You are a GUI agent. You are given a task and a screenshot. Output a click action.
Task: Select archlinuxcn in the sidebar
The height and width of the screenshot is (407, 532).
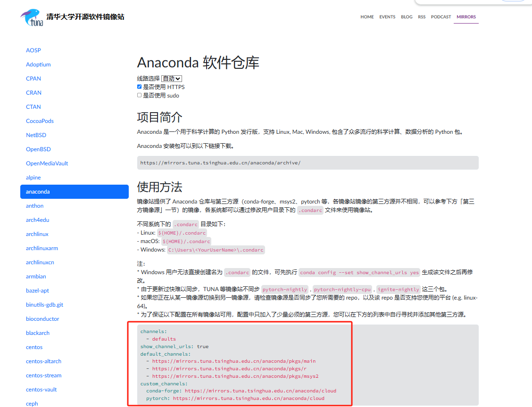coord(40,263)
